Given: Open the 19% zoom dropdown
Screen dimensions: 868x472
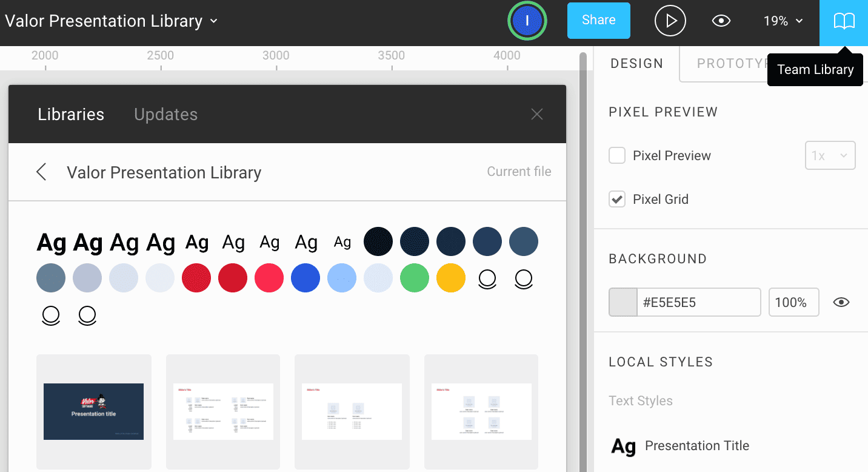Looking at the screenshot, I should 781,21.
